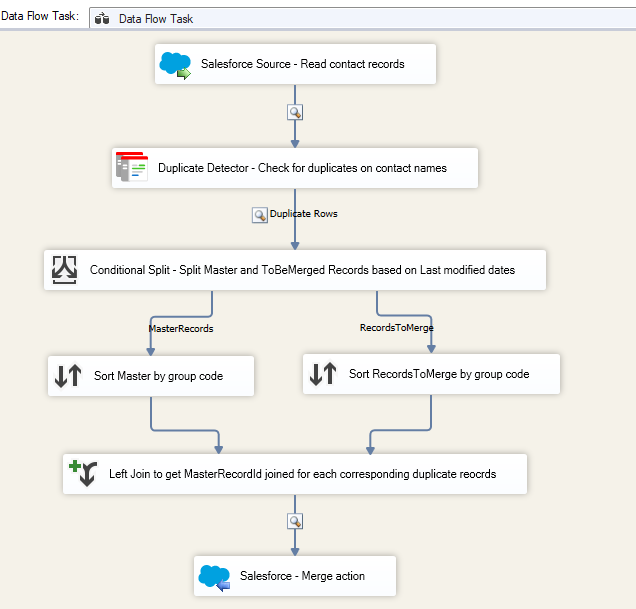Click the Conditional Split component icon
The width and height of the screenshot is (636, 609).
click(65, 270)
